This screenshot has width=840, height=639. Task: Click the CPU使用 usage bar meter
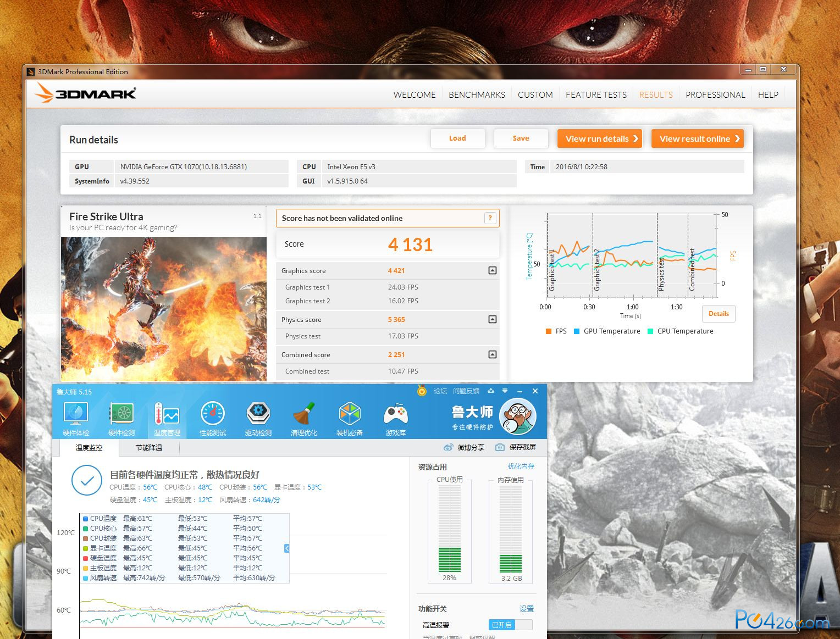pyautogui.click(x=449, y=529)
